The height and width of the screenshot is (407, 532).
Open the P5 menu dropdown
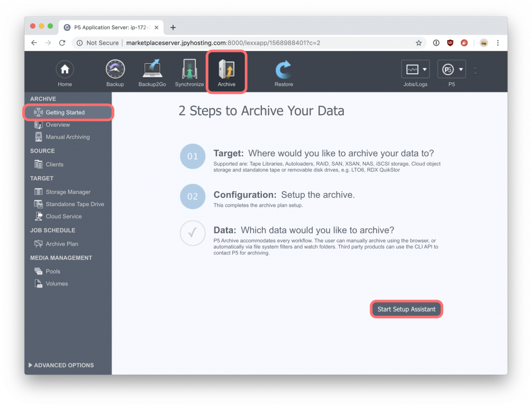pos(451,69)
